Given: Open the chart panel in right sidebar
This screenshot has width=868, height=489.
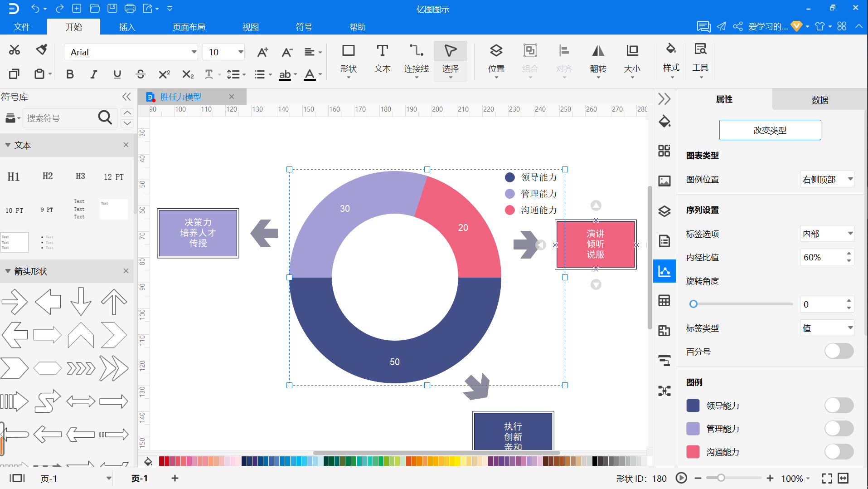Looking at the screenshot, I should pos(664,271).
